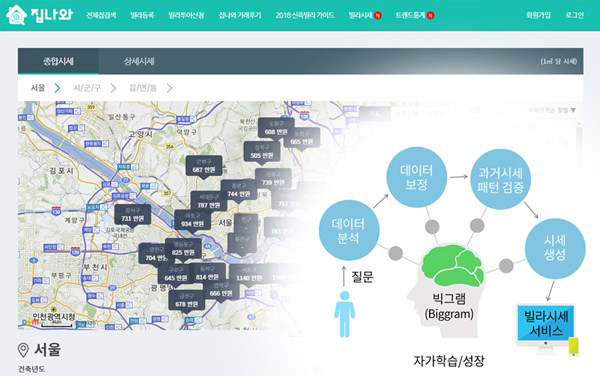Screen dimensions: 600x376
Task: Select the 시/군/구 region step
Action: coord(87,88)
